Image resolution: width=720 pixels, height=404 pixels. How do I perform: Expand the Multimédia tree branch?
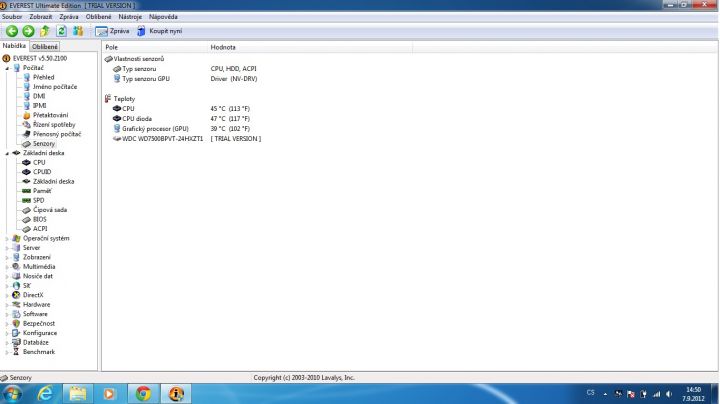tap(7, 267)
